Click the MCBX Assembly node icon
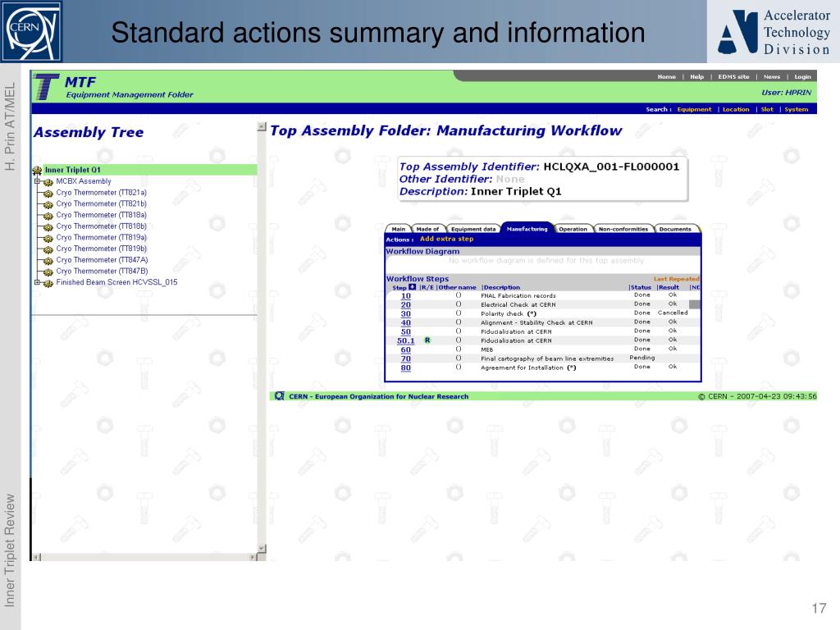Screen dimensions: 840x630 click(x=48, y=182)
